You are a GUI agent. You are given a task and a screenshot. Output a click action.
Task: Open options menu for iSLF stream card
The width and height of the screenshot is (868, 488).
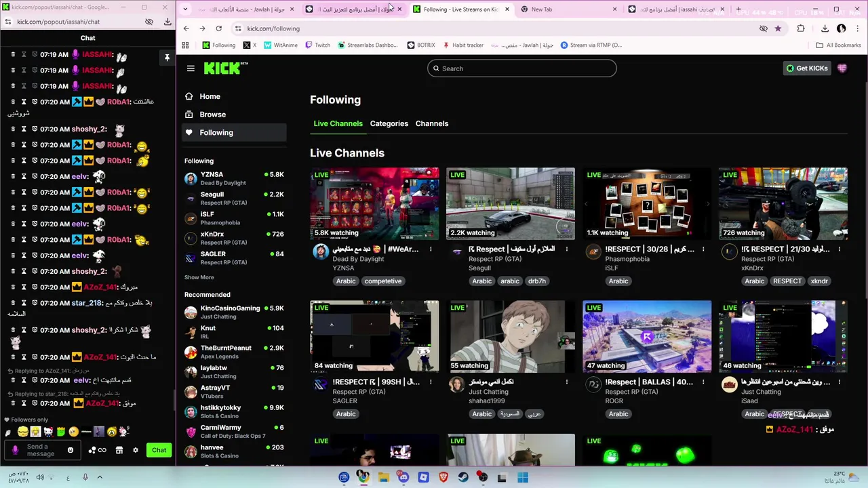703,249
